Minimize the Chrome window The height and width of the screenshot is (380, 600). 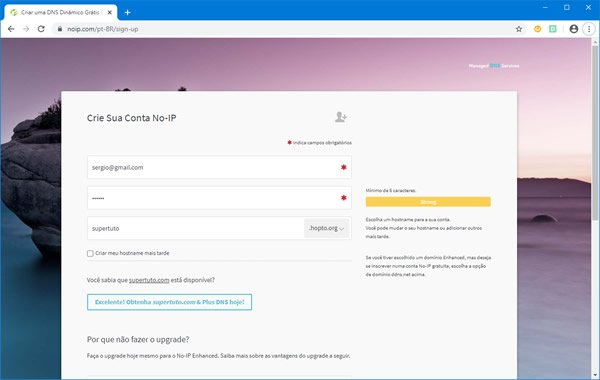pos(545,7)
